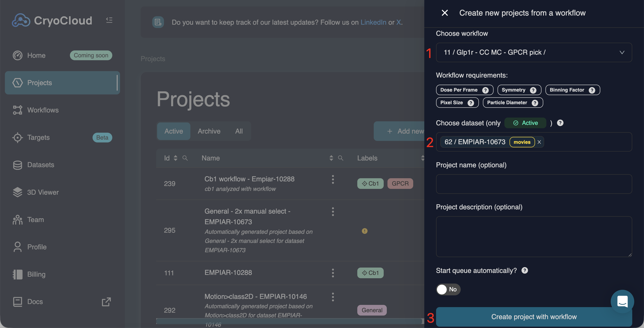Screen dimensions: 644x328
Task: Click the Particle Diameter help icon
Action: pyautogui.click(x=535, y=103)
